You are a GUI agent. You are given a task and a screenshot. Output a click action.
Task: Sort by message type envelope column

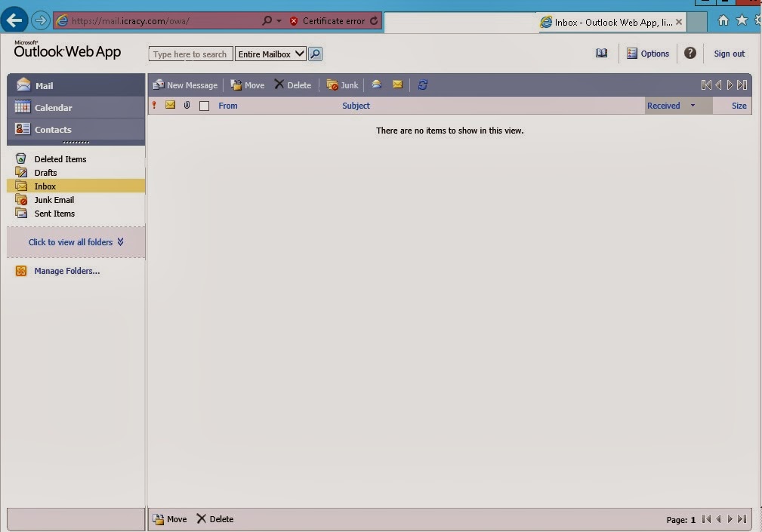[170, 105]
